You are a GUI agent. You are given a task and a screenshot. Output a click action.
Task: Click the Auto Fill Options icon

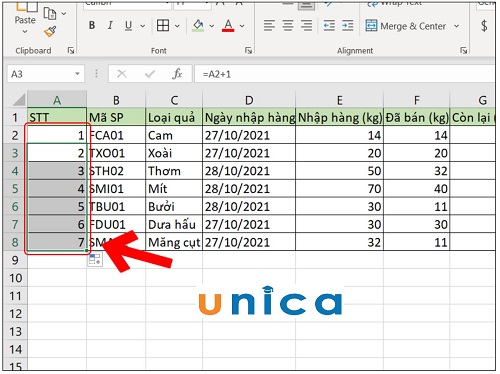click(95, 260)
